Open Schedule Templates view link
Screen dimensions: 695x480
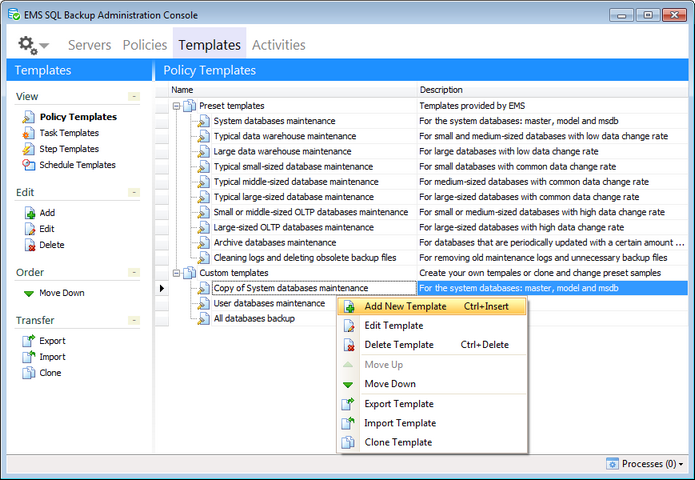coord(78,165)
